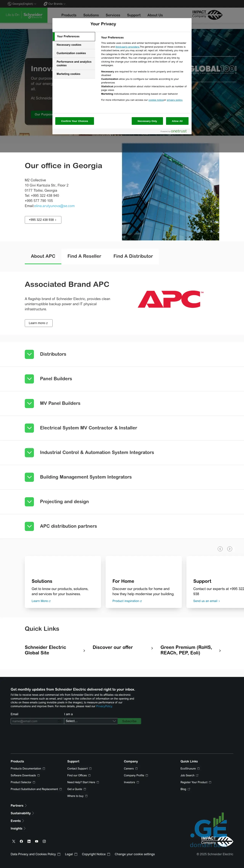Open the Facebook page icon

point(21,841)
